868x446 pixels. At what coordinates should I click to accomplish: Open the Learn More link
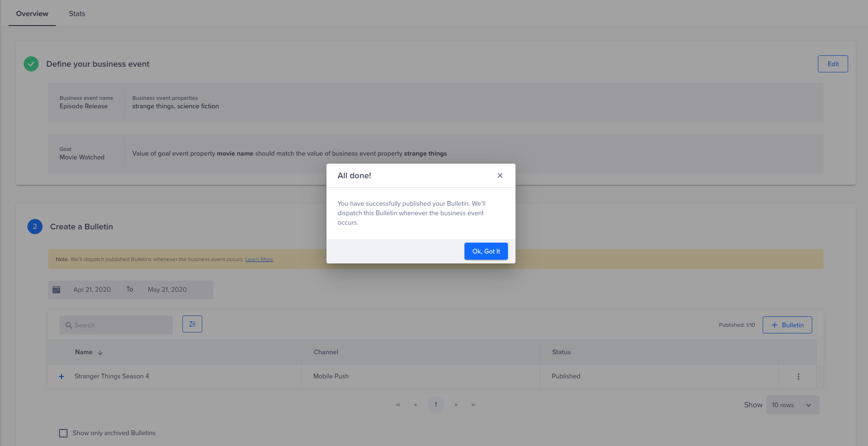coord(259,259)
